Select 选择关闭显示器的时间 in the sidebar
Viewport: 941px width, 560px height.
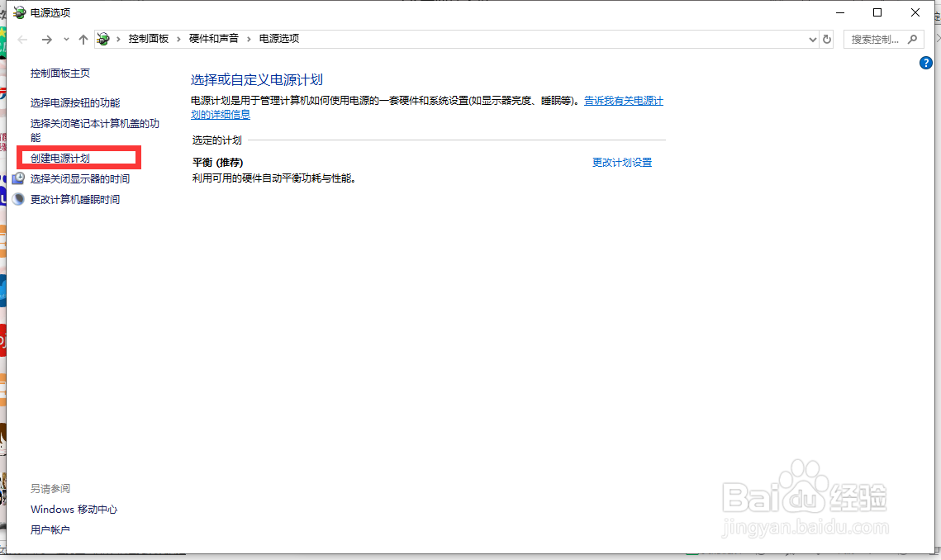point(80,178)
